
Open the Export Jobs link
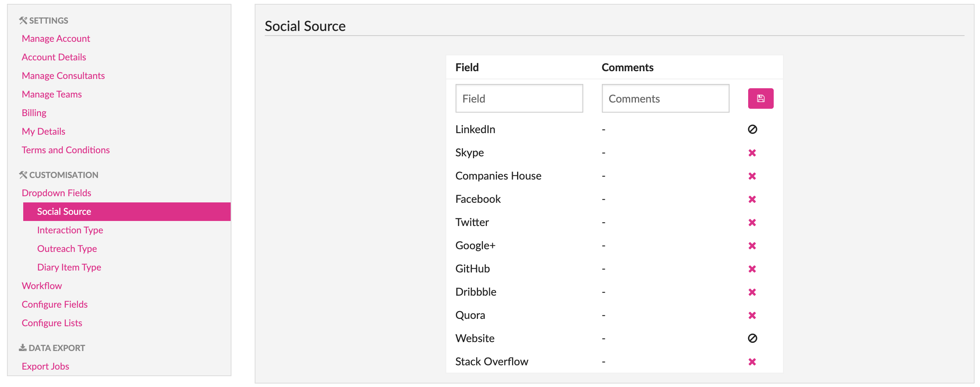pos(45,366)
